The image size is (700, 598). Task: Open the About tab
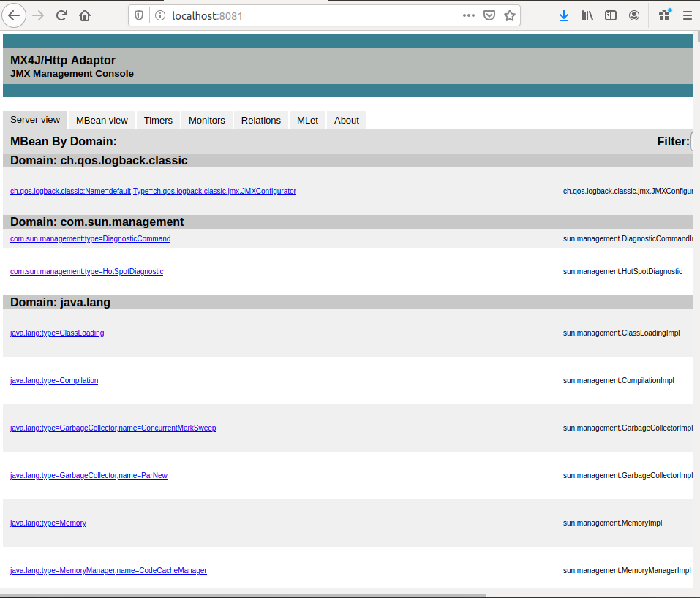point(347,121)
